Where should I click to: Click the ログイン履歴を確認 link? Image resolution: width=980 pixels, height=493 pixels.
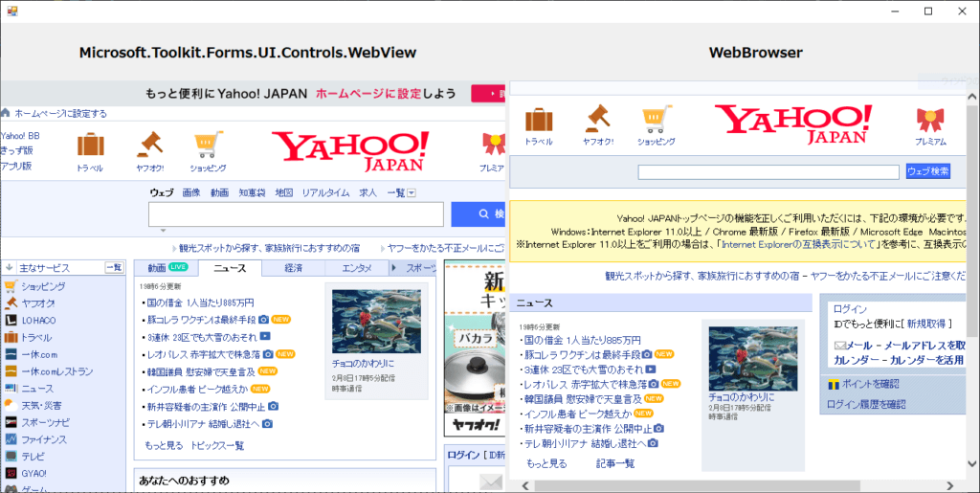point(866,404)
